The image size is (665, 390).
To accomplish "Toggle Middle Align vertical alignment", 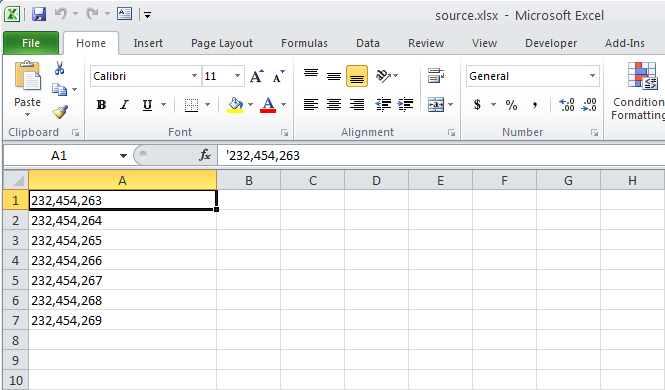I will pos(334,76).
